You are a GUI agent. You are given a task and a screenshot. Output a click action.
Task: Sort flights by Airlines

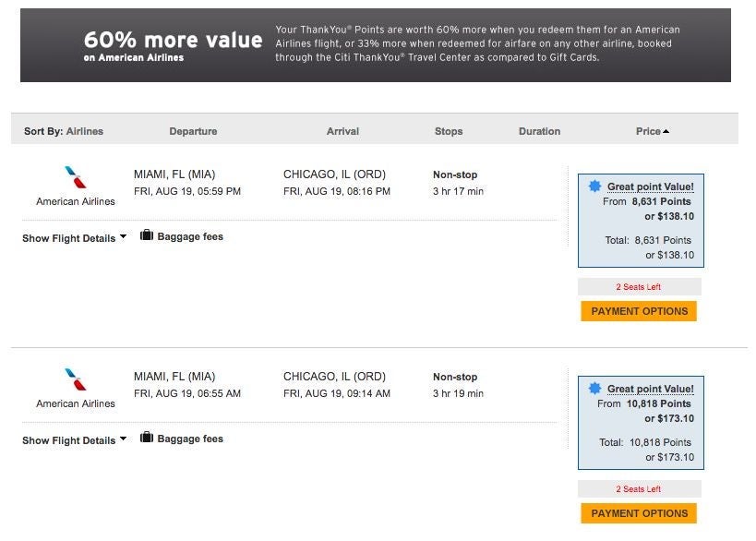(x=84, y=131)
